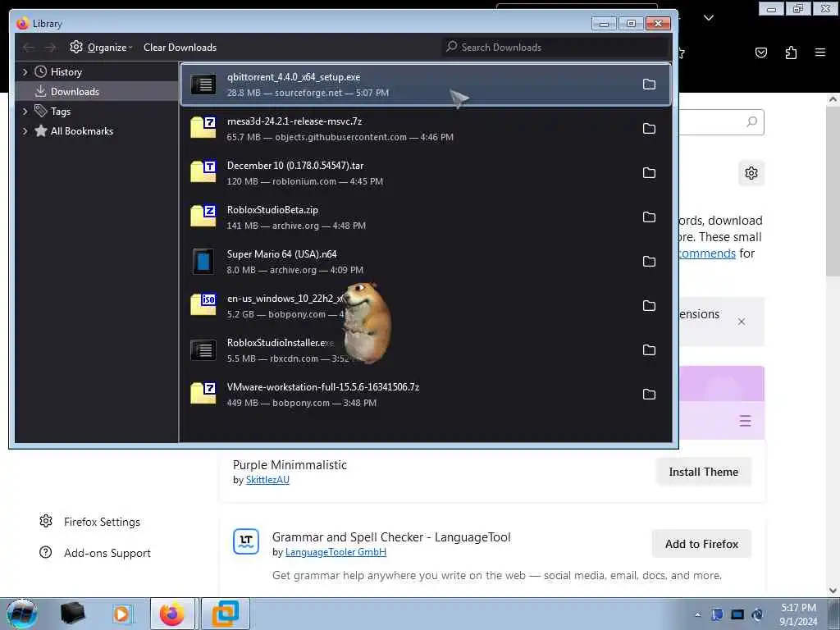
Task: Dismiss the extensions notice with X
Action: click(742, 322)
